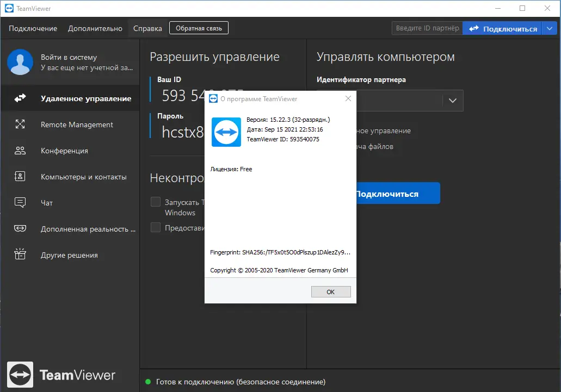The width and height of the screenshot is (561, 392).
Task: Open Remote Management from the sidebar
Action: tap(20, 125)
